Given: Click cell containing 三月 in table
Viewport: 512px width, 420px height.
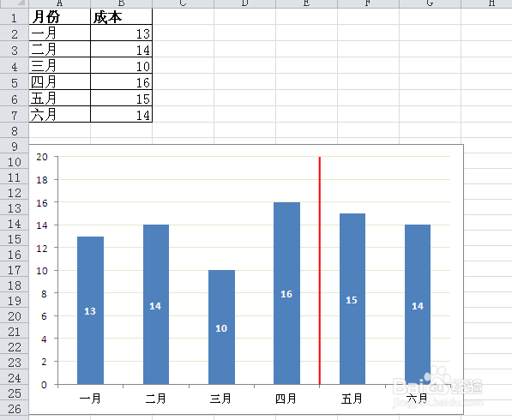Looking at the screenshot, I should point(60,66).
